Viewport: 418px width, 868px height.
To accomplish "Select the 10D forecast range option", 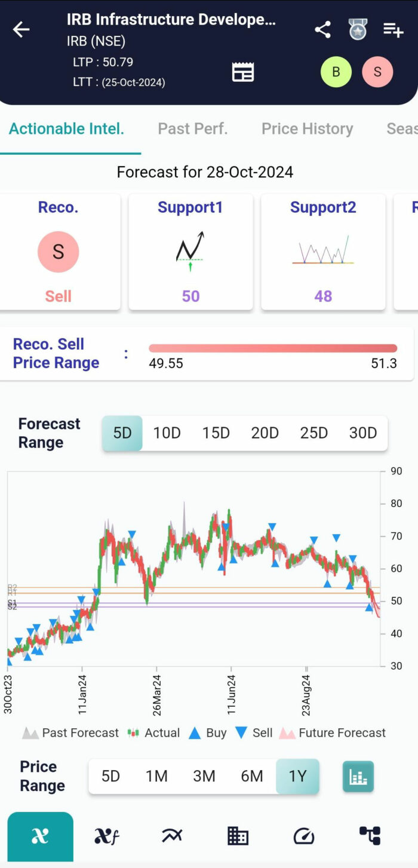I will [167, 433].
